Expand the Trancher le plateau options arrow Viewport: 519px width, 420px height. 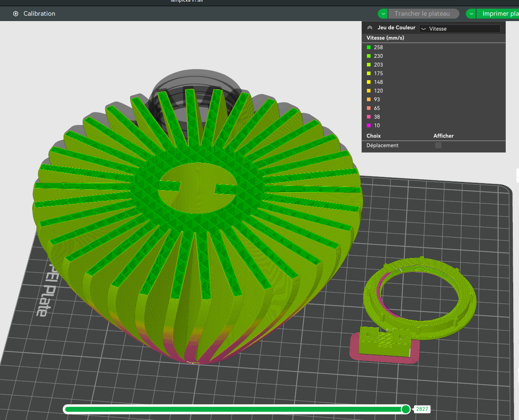[383, 14]
